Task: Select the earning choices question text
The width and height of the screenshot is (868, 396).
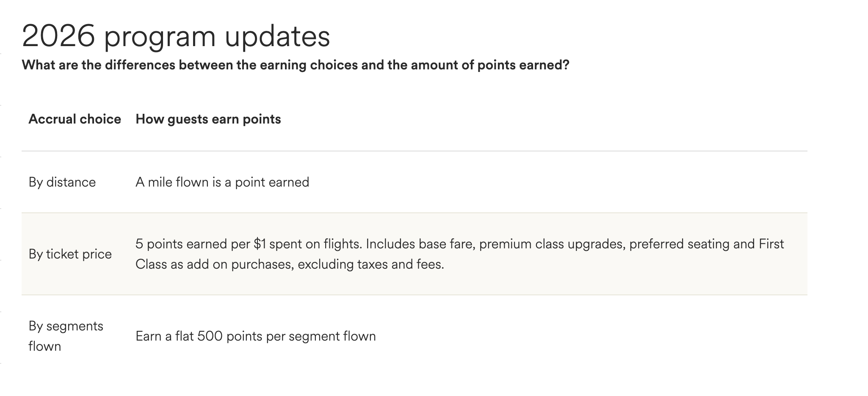Action: coord(296,65)
